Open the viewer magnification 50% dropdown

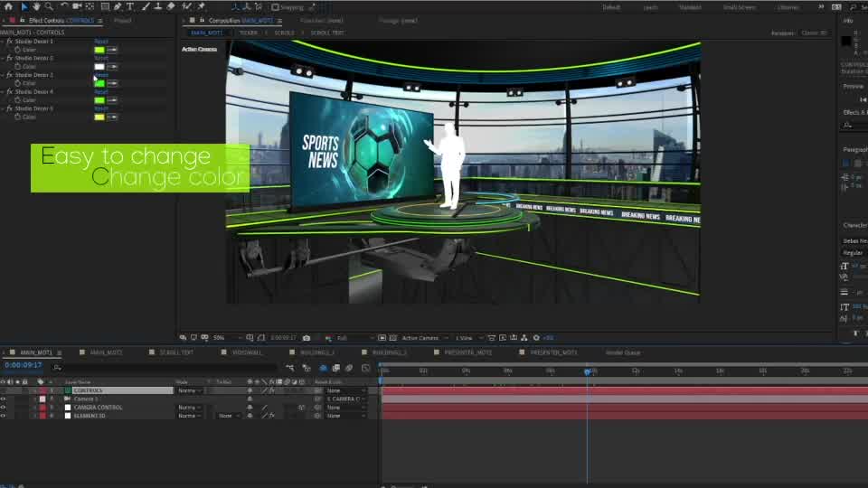click(x=228, y=337)
